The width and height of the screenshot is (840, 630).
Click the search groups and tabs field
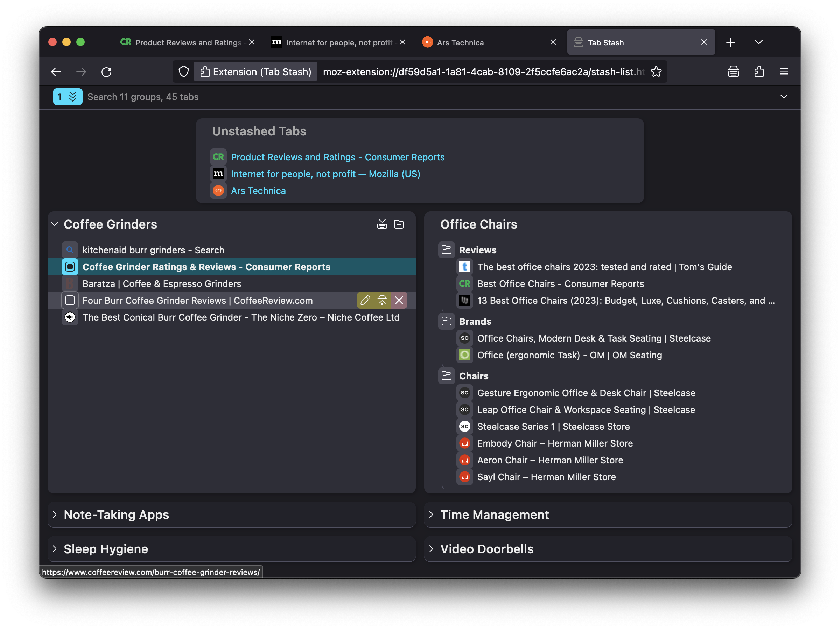(x=429, y=97)
